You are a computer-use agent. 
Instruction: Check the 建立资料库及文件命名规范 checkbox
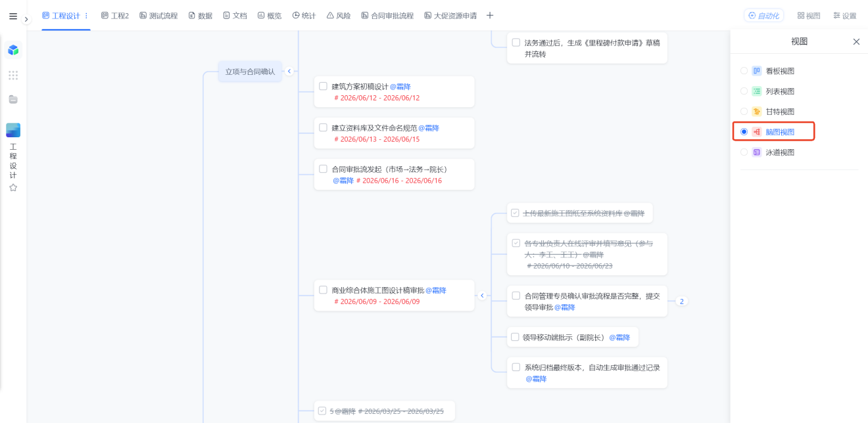323,127
